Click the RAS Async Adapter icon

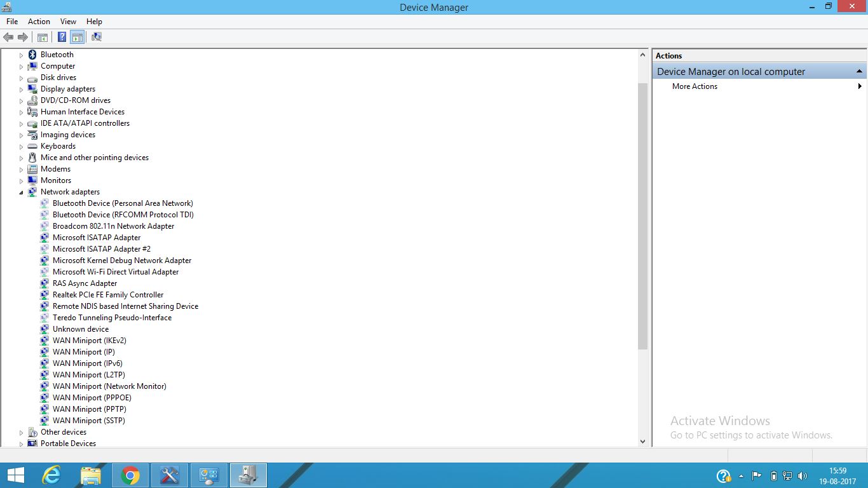pyautogui.click(x=44, y=283)
